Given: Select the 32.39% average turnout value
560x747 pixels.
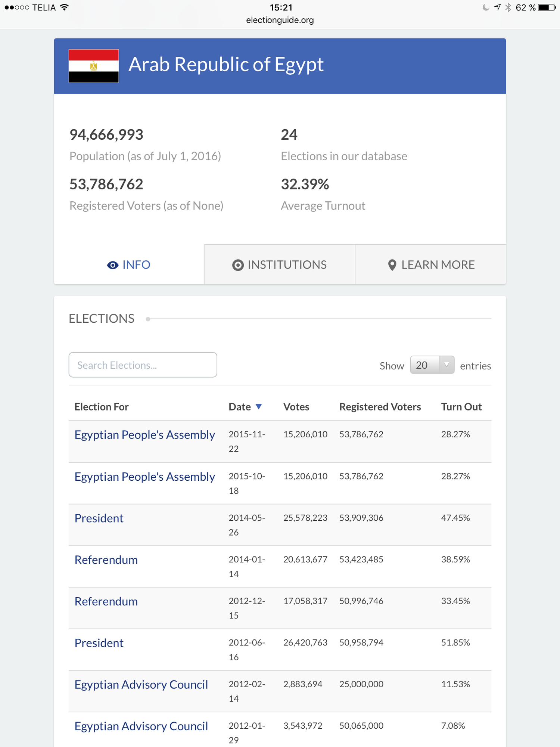Looking at the screenshot, I should (x=305, y=184).
